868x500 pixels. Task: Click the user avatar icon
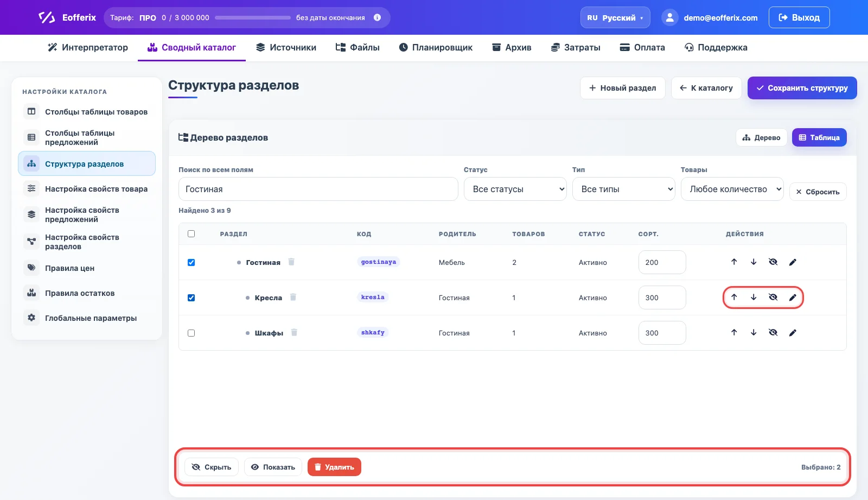click(x=670, y=17)
